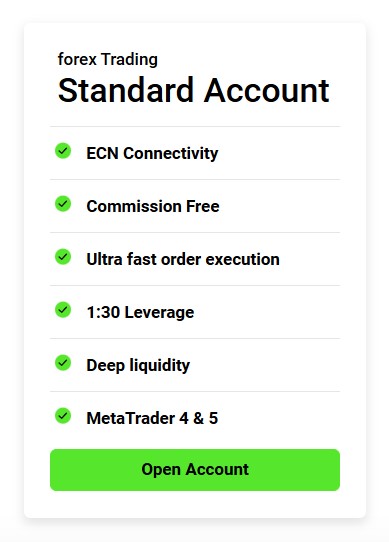The width and height of the screenshot is (389, 542).
Task: Click the green check icon next to Deep liquidity
Action: tap(63, 363)
